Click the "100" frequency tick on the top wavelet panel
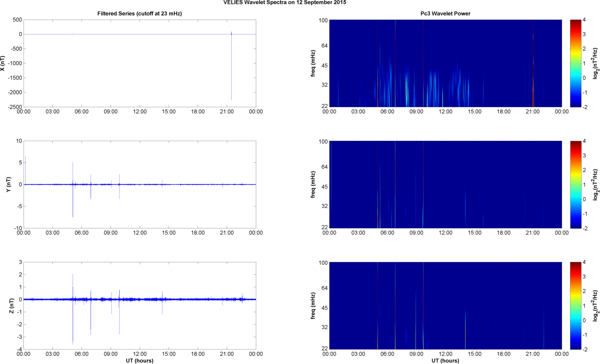 click(324, 20)
